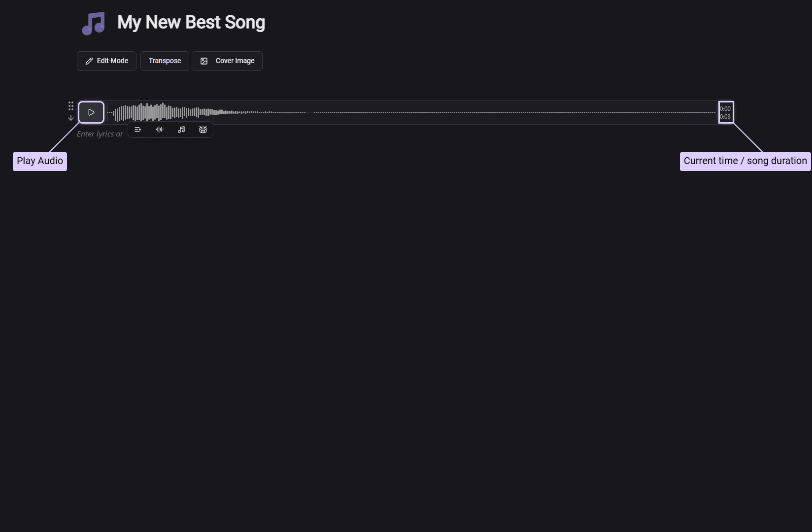Click the current time display showing 0:00
This screenshot has height=532, width=812.
[x=725, y=108]
